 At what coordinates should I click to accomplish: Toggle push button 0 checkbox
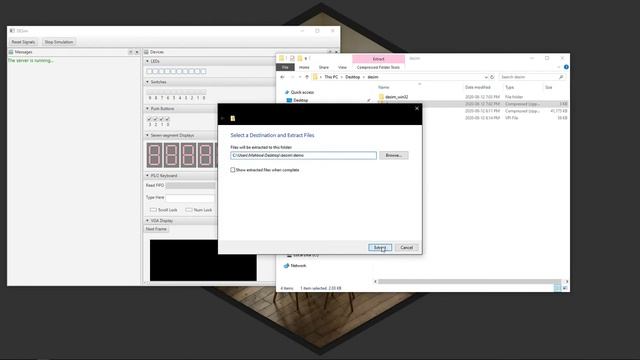[x=167, y=119]
